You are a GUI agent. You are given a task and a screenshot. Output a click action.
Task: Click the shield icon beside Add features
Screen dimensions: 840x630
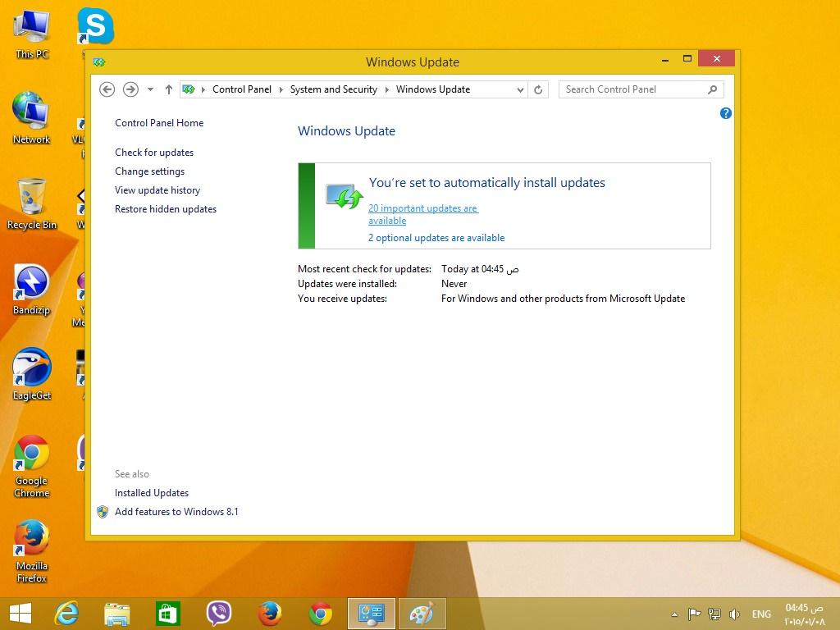point(103,512)
